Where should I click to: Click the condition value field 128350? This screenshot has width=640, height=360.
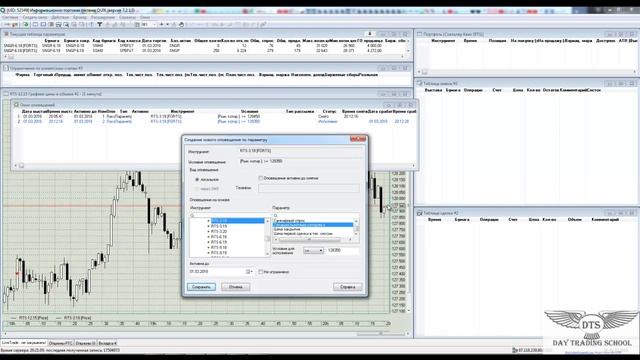coord(343,250)
